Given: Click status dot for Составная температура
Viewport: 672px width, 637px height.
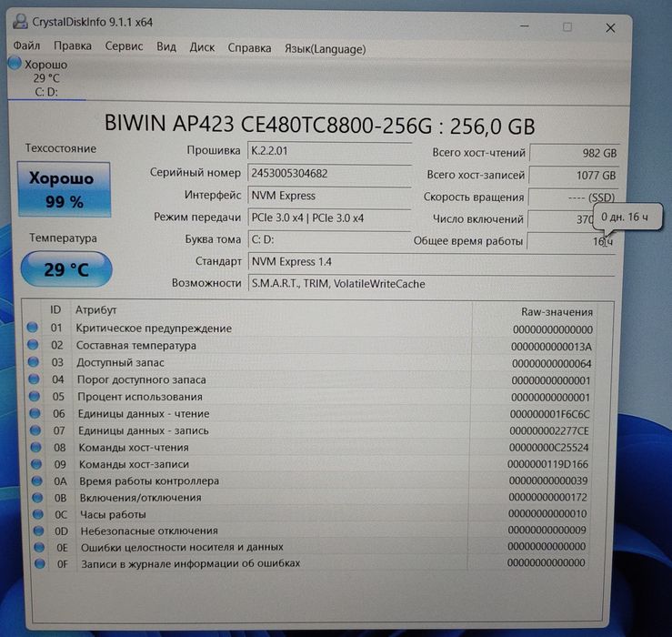Looking at the screenshot, I should click(x=33, y=345).
